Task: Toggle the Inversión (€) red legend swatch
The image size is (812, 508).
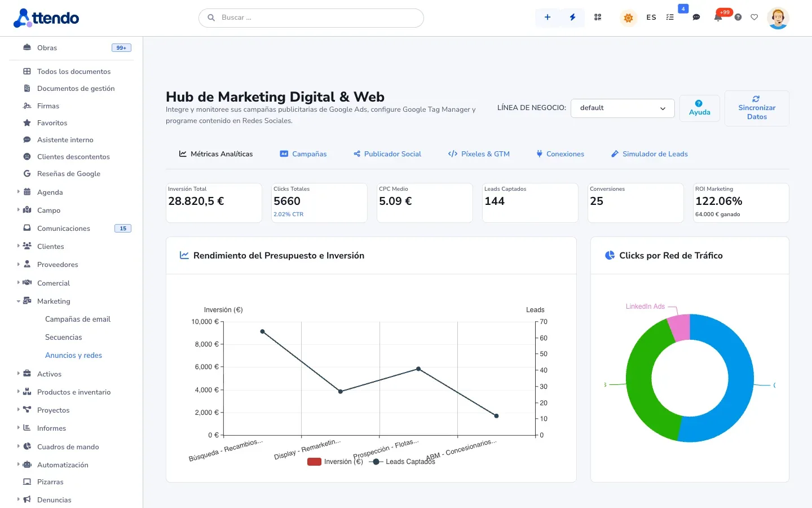Action: [314, 462]
